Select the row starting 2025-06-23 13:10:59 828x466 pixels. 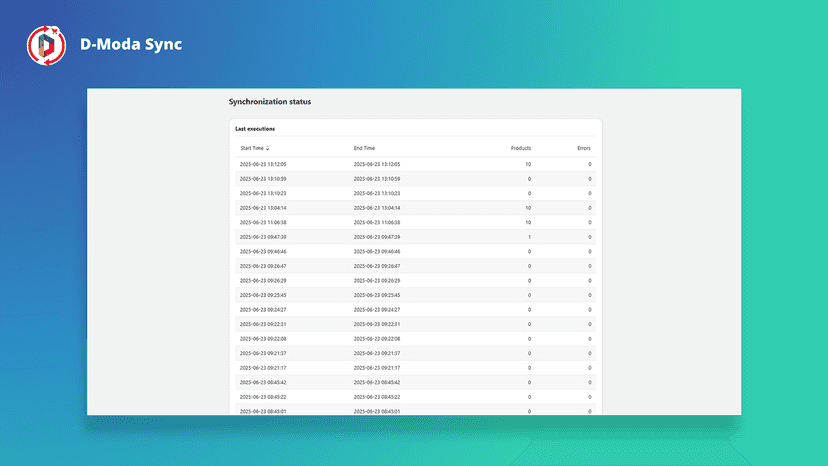[416, 179]
